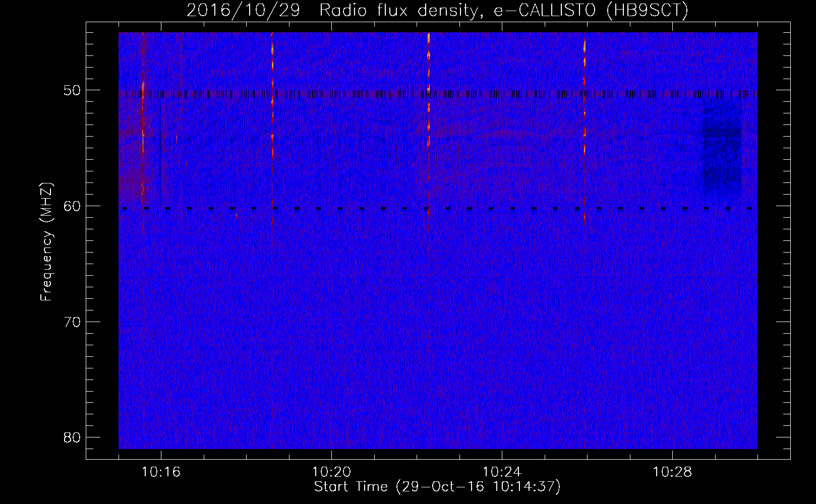This screenshot has height=504, width=816.
Task: Select the 10:28 time tick label
Action: coord(672,472)
